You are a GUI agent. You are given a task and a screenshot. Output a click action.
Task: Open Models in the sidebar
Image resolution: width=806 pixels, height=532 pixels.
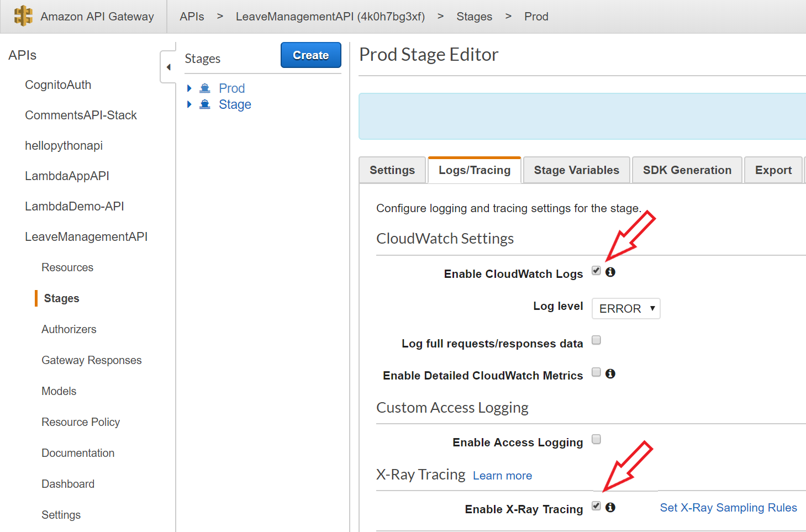(x=59, y=391)
